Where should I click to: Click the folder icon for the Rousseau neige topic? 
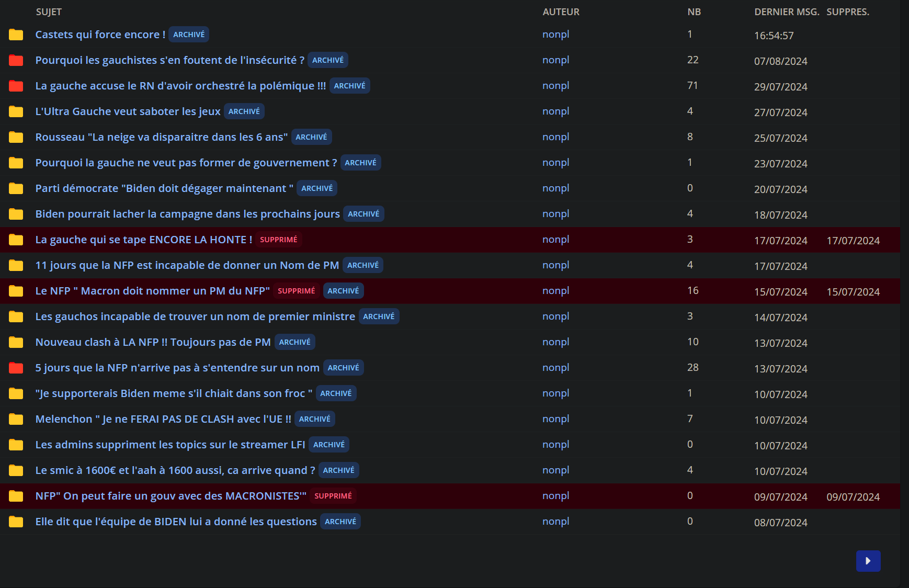pyautogui.click(x=16, y=137)
